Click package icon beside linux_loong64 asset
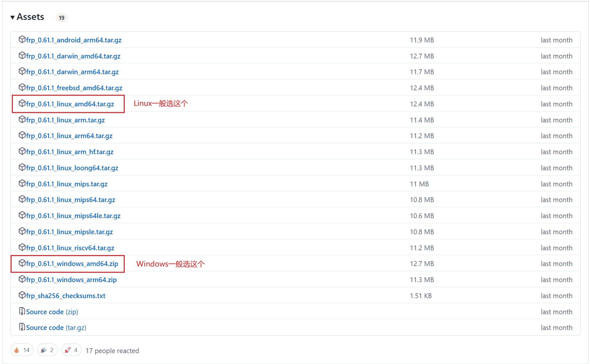 pos(22,167)
